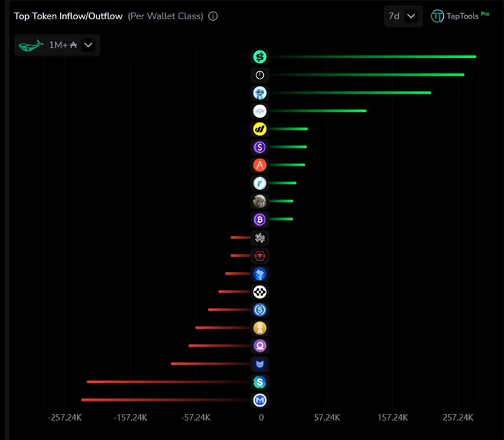Select the white spiky pattern token icon
This screenshot has height=440, width=504.
click(259, 238)
